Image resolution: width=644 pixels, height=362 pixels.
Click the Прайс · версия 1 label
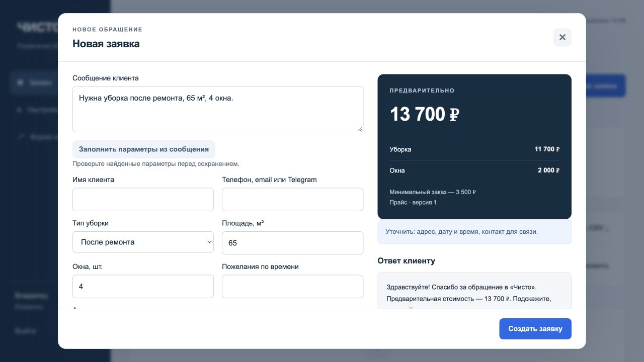point(413,202)
